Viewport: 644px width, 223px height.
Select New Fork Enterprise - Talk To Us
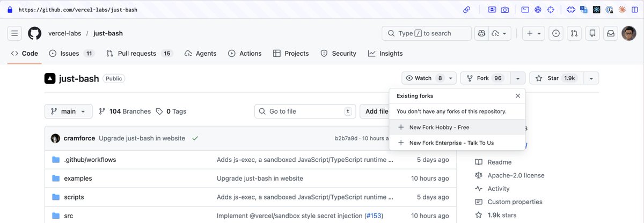point(457,143)
